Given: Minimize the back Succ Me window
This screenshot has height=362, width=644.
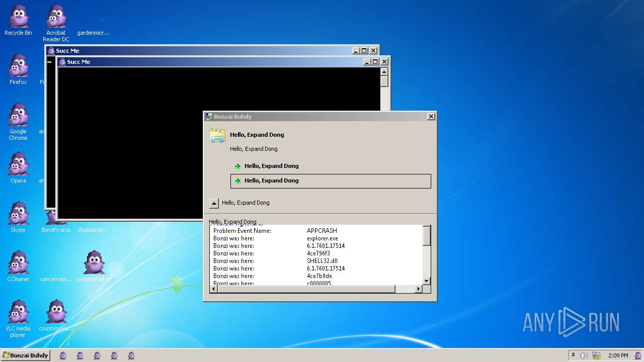Looking at the screenshot, I should pyautogui.click(x=356, y=51).
